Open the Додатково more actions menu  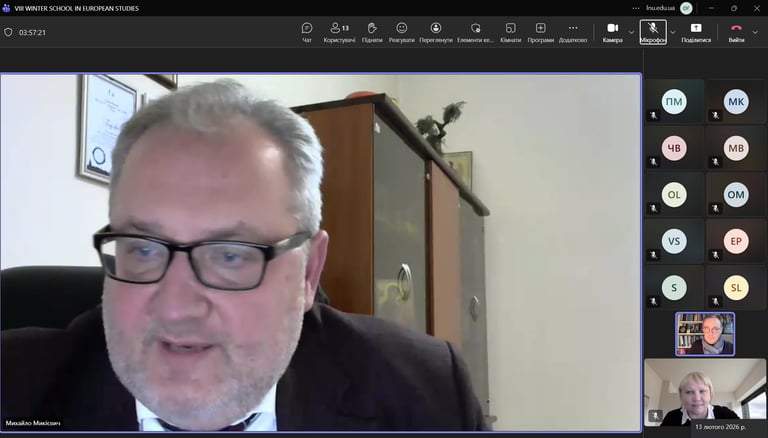(573, 32)
